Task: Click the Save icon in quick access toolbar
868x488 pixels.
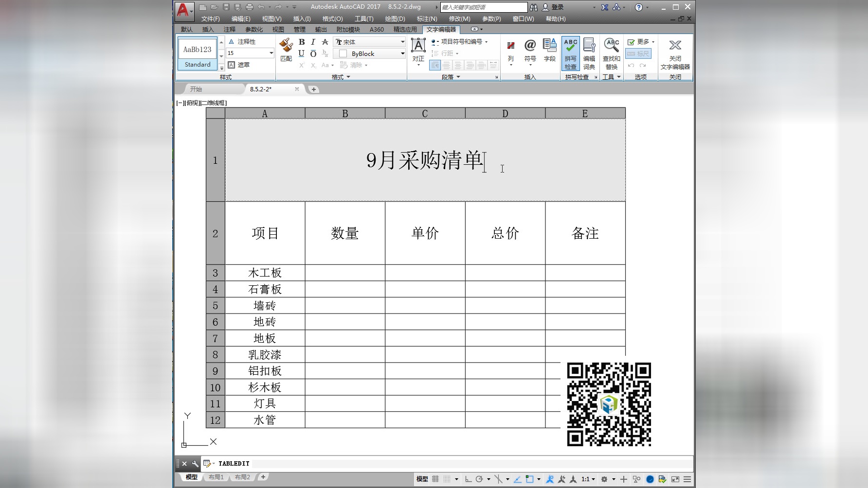Action: tap(226, 7)
